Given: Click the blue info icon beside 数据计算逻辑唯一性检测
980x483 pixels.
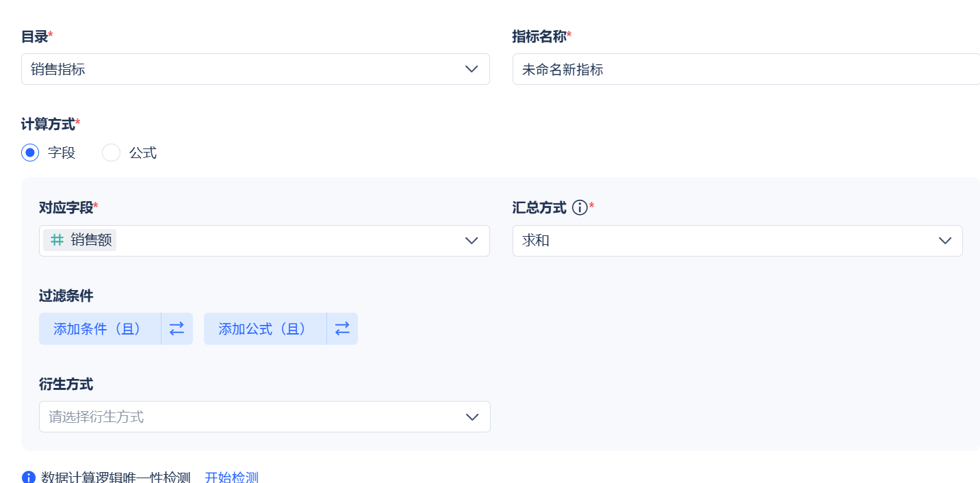Looking at the screenshot, I should [x=29, y=478].
